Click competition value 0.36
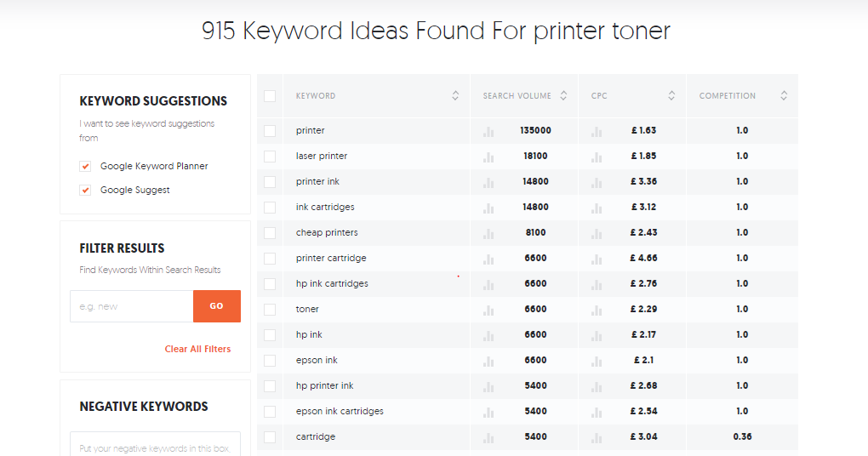Image resolution: width=868 pixels, height=456 pixels. tap(742, 436)
